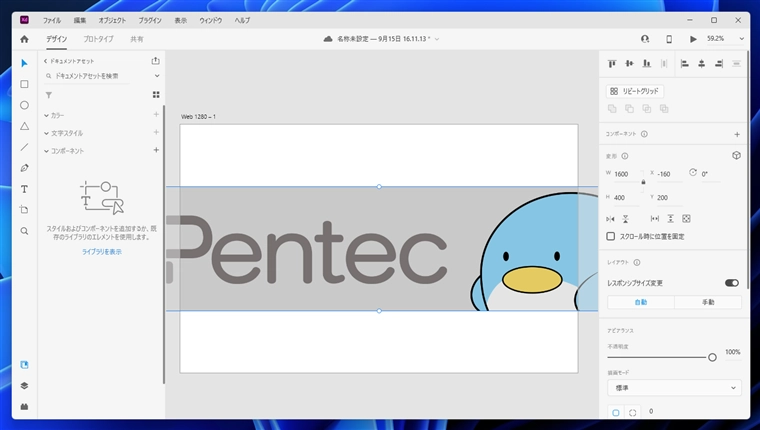
Task: Select the Ellipse tool
Action: [x=24, y=105]
